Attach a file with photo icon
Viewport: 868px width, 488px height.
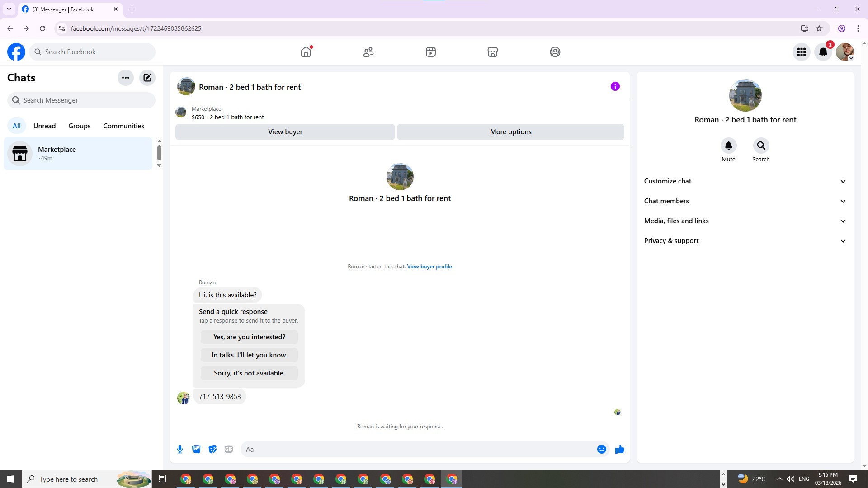click(x=196, y=449)
